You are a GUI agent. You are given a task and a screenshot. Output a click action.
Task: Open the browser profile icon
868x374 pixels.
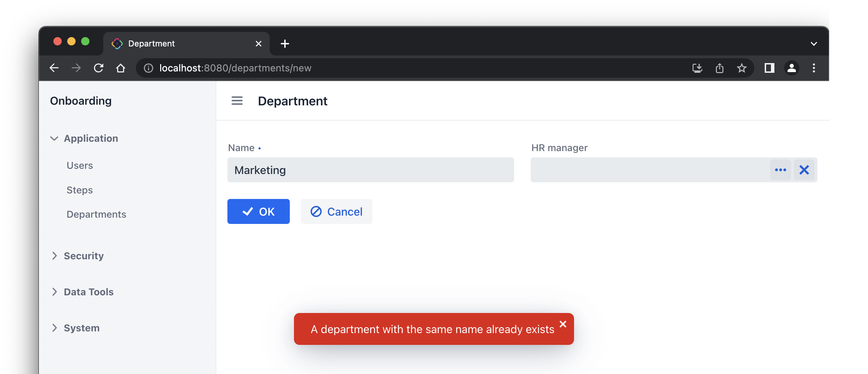pos(791,68)
